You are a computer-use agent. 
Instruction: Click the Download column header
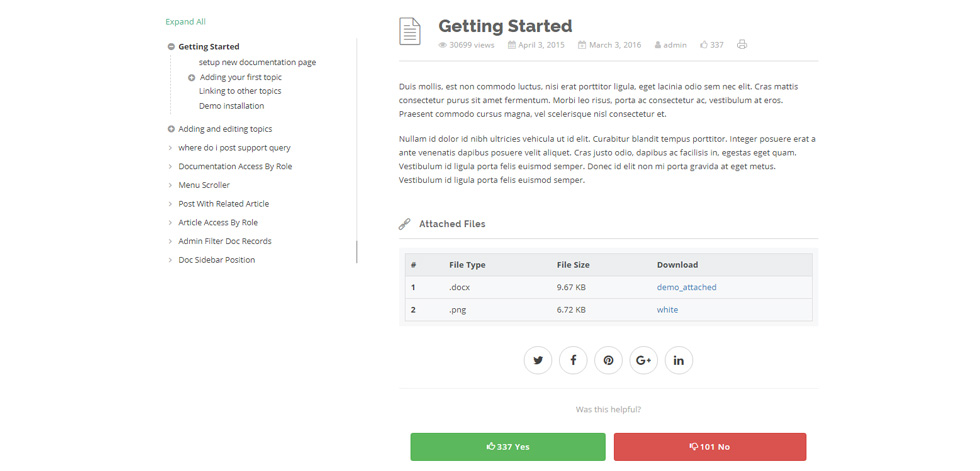tap(678, 265)
